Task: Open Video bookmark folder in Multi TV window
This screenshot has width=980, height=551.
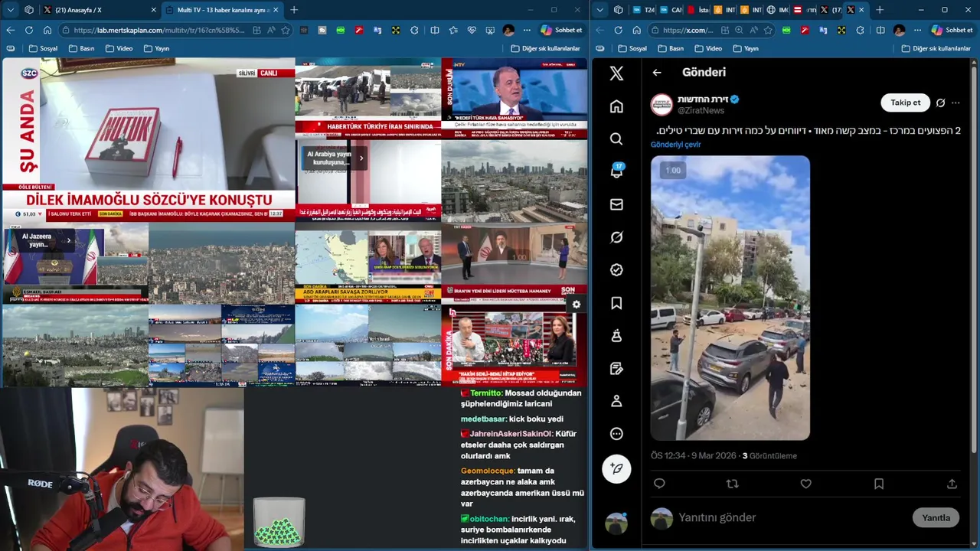Action: [119, 48]
